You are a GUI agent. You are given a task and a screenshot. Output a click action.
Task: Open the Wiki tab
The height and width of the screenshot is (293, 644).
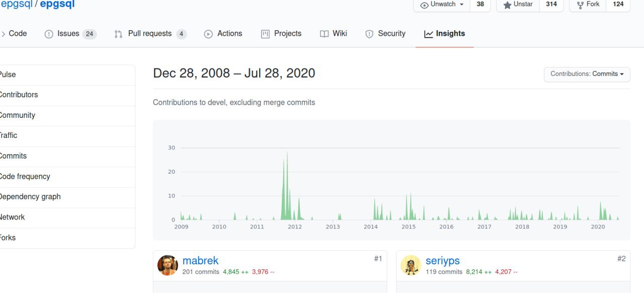point(334,34)
